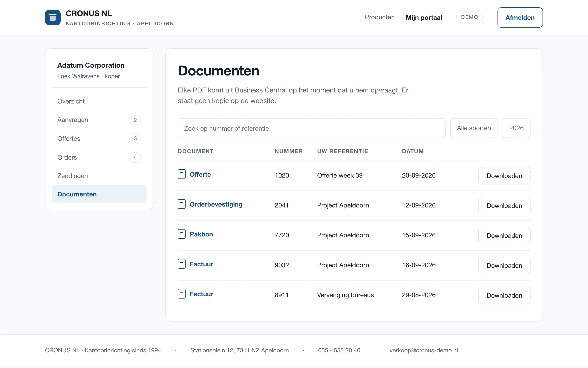The height and width of the screenshot is (368, 588).
Task: Click the Adatum Corporation account name
Action: tap(91, 66)
